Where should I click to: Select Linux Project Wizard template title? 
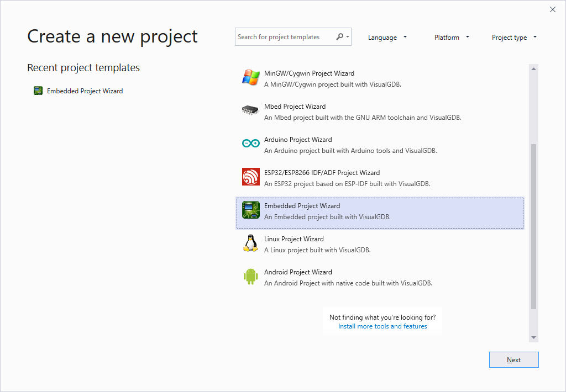(x=294, y=239)
